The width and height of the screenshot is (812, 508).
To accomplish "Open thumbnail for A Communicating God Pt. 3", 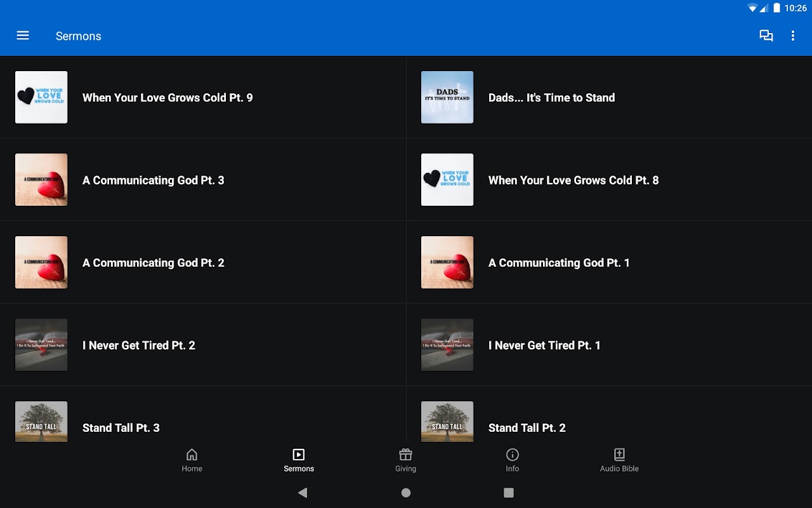I will 41,180.
